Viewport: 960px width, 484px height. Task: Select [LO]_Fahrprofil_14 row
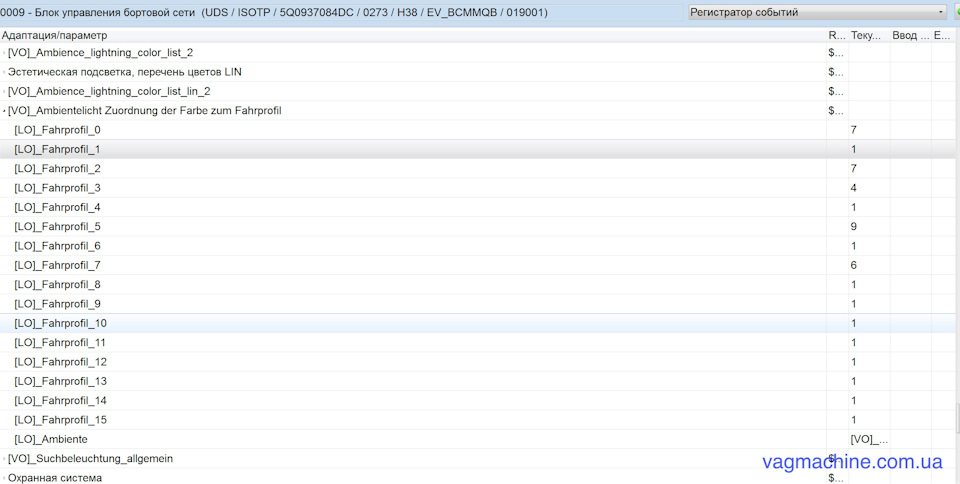[478, 401]
